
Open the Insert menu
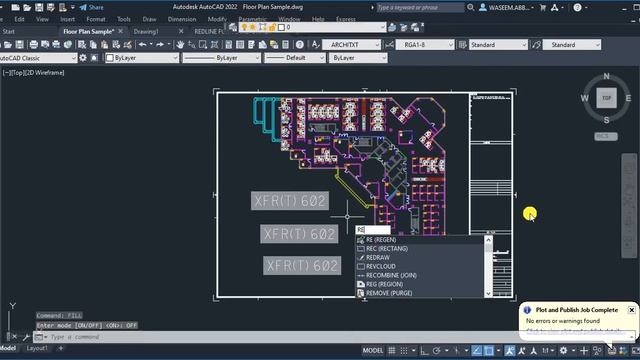[x=67, y=19]
